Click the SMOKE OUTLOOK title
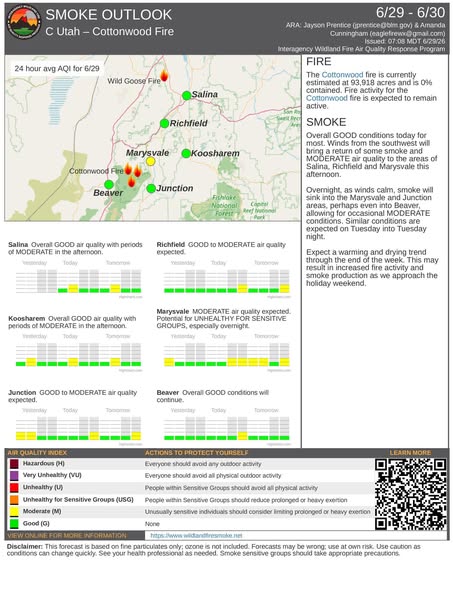The height and width of the screenshot is (590, 453). coord(108,15)
